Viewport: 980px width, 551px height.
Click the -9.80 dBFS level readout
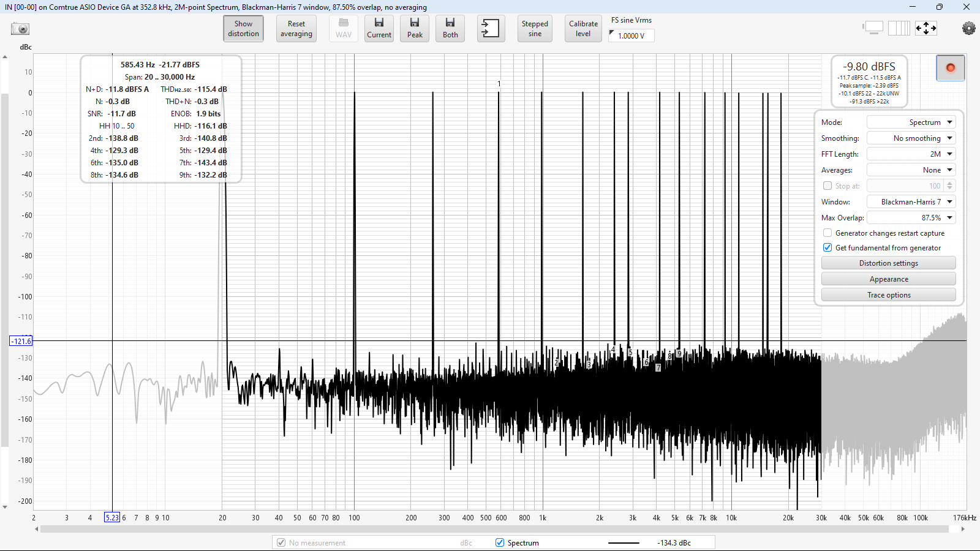click(x=869, y=67)
